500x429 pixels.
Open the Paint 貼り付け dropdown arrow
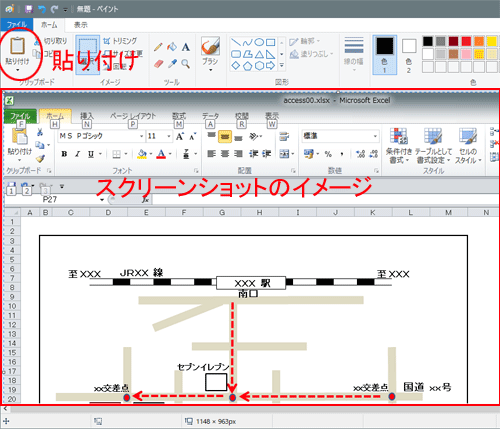[17, 70]
